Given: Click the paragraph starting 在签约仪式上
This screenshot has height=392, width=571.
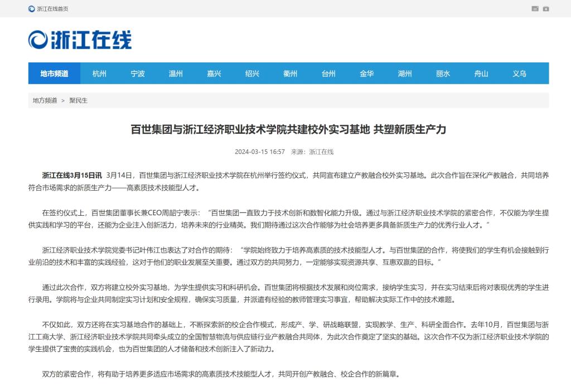Looking at the screenshot, I should [x=288, y=219].
